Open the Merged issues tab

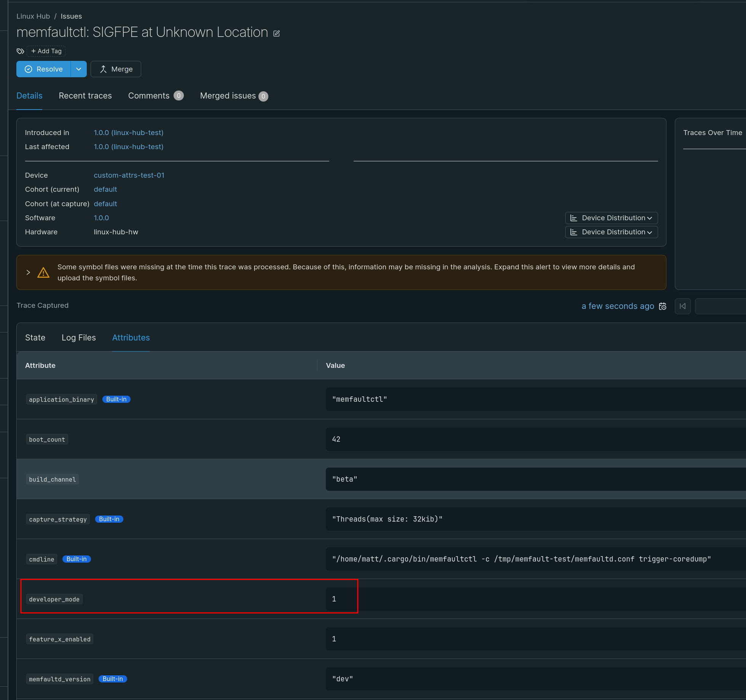(234, 96)
